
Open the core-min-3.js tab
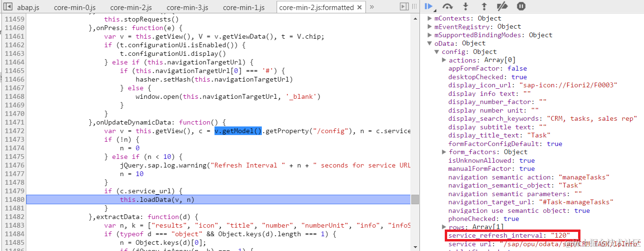pos(187,8)
